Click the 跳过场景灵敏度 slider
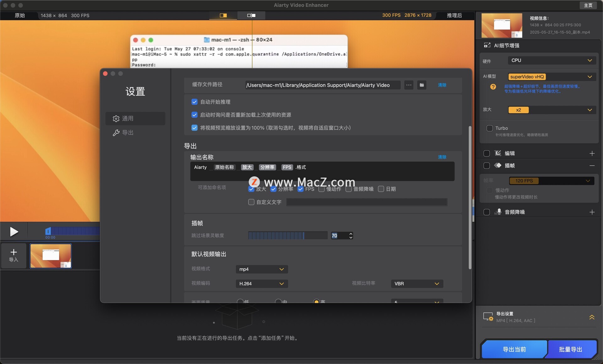This screenshot has height=364, width=603. (x=288, y=235)
